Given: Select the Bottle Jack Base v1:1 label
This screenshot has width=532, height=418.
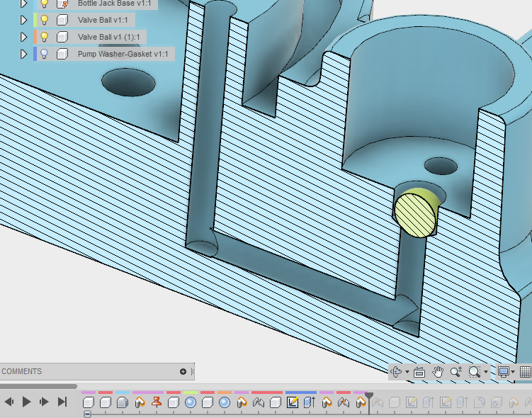Looking at the screenshot, I should 114,4.
